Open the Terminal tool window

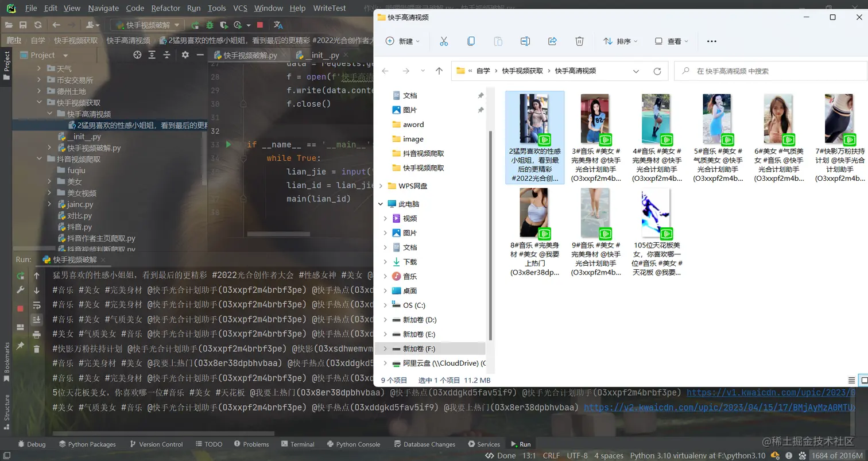click(x=297, y=444)
